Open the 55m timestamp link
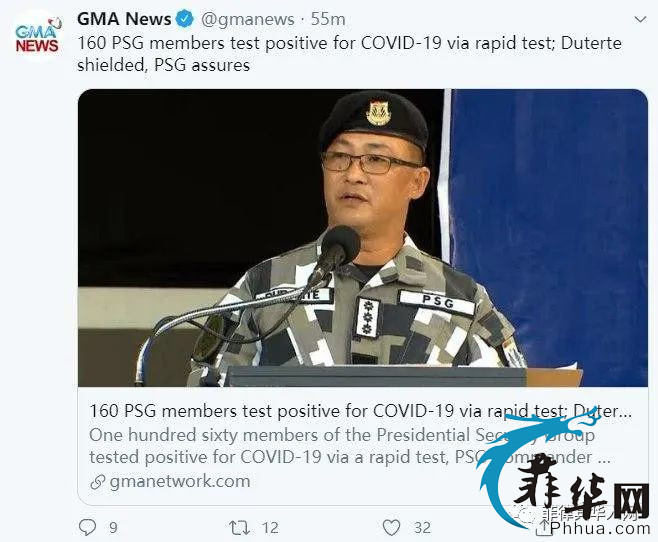658x542 pixels. click(x=328, y=19)
